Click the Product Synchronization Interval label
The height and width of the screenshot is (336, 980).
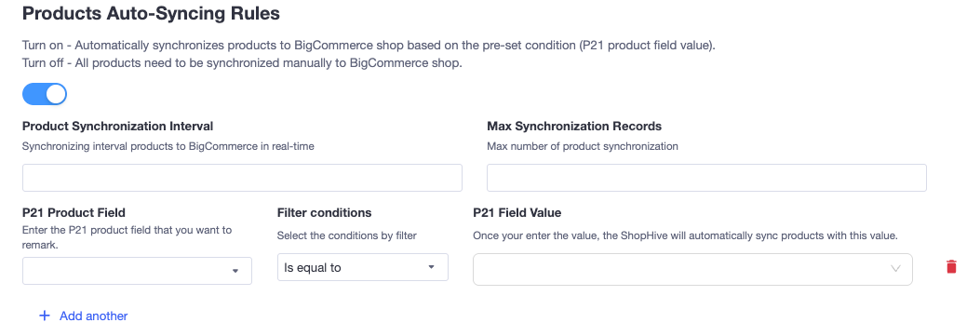[x=117, y=127]
